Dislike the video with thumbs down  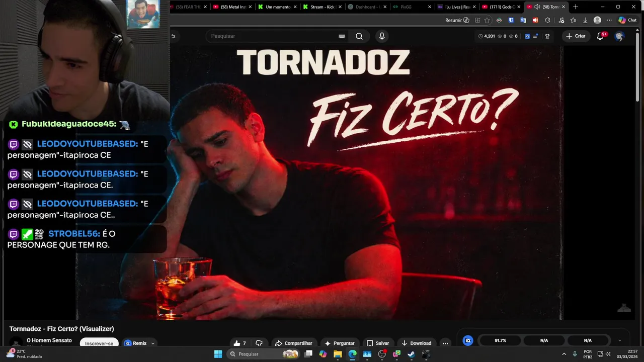tap(259, 343)
